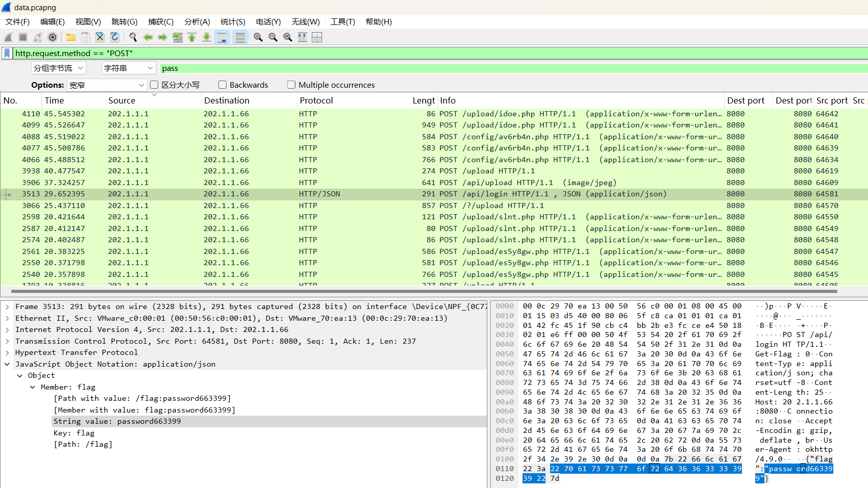This screenshot has width=868, height=488.
Task: Open the 分析(A) menu
Action: click(x=197, y=21)
